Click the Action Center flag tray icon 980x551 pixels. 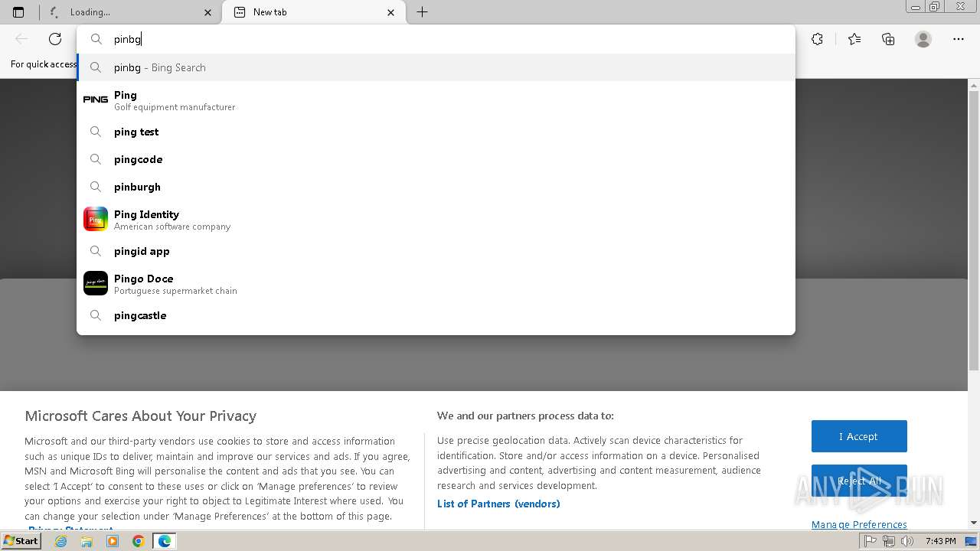(871, 541)
